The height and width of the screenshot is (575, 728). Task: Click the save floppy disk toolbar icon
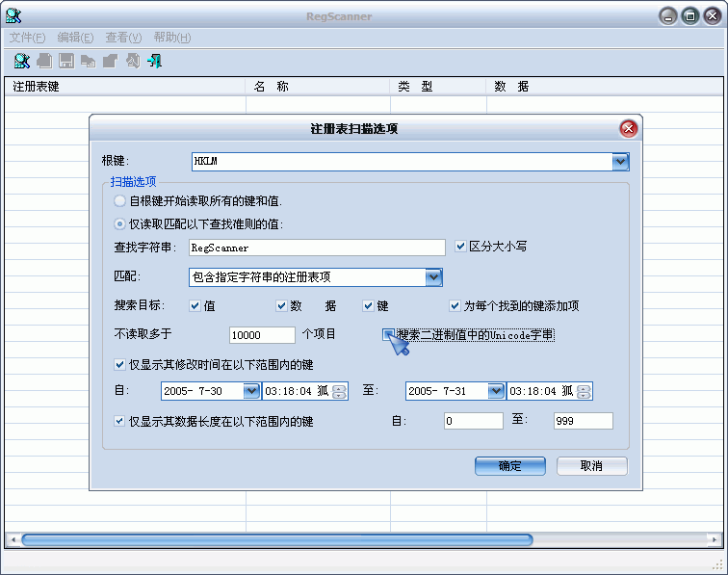point(65,61)
